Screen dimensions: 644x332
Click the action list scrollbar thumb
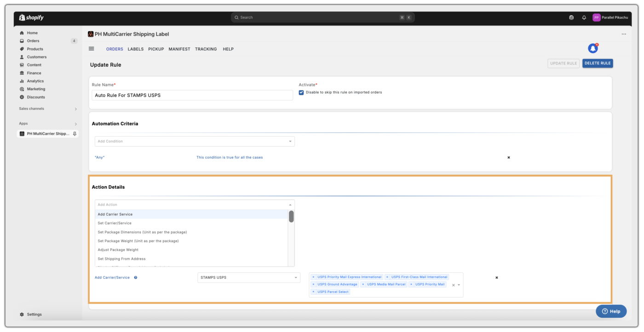[x=291, y=217]
